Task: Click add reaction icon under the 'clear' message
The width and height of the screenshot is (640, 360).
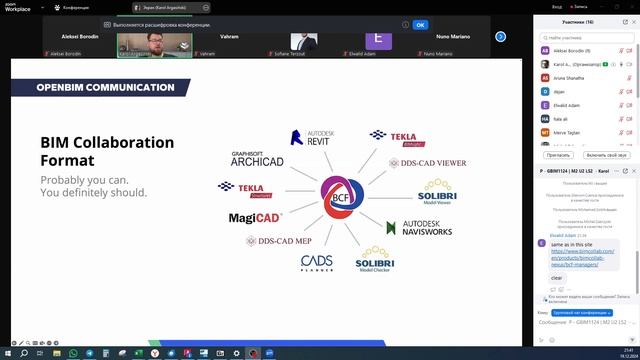Action: point(561,289)
